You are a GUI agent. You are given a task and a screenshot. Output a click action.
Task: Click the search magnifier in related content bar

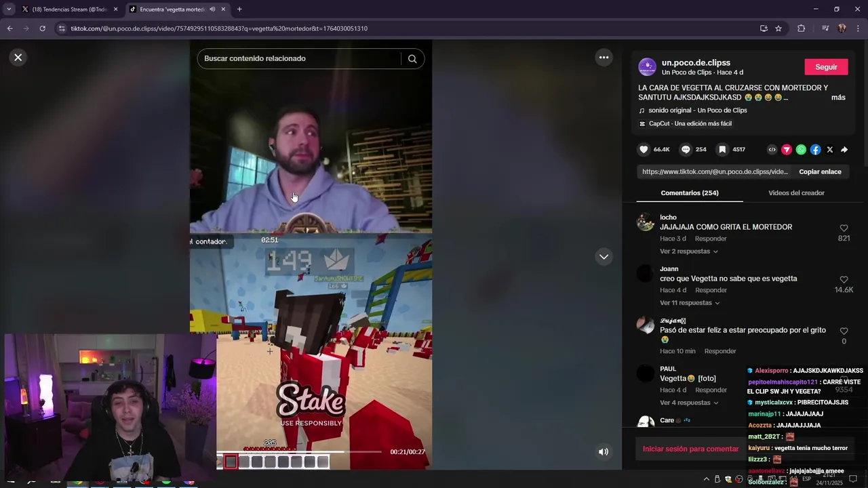point(412,58)
